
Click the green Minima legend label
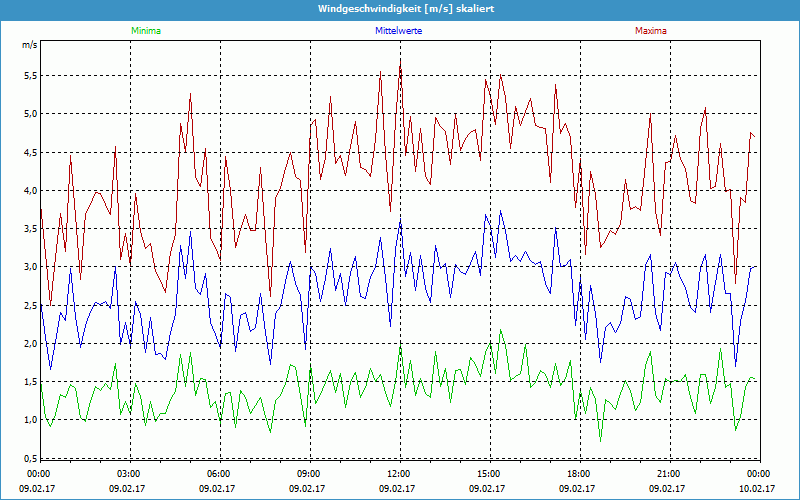(145, 31)
